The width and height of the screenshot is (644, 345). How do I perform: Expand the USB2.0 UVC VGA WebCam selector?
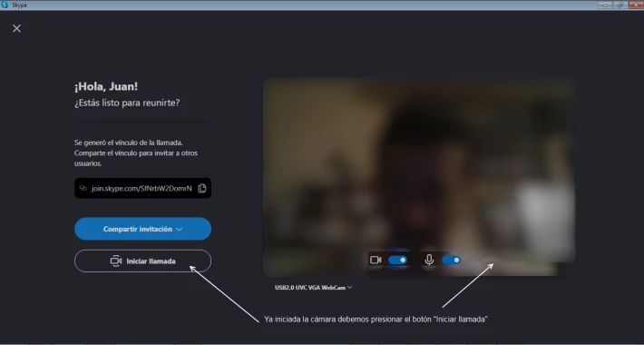(313, 288)
